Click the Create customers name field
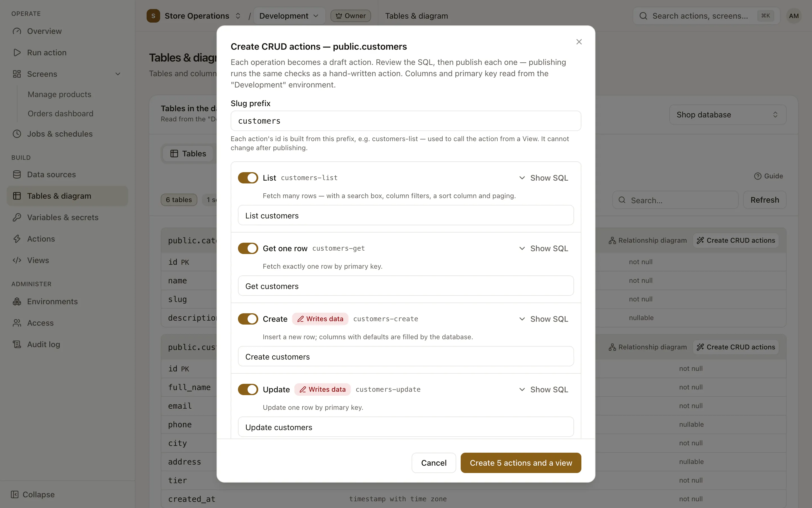812x508 pixels. tap(406, 356)
